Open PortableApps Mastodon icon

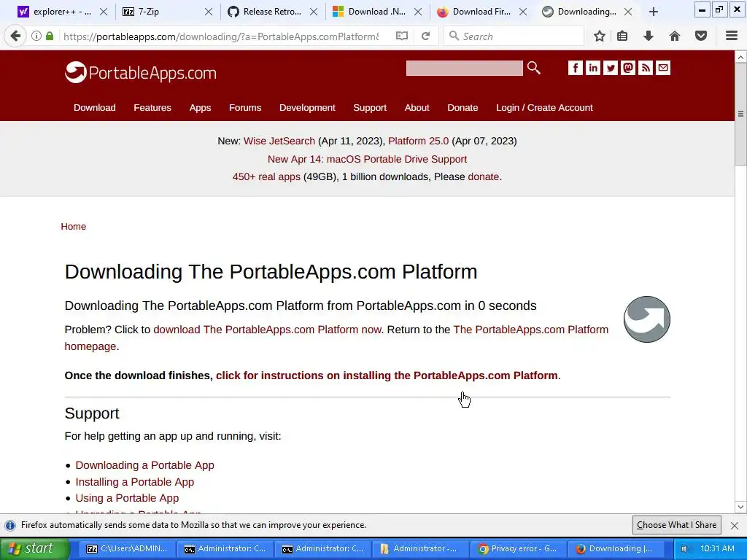628,68
